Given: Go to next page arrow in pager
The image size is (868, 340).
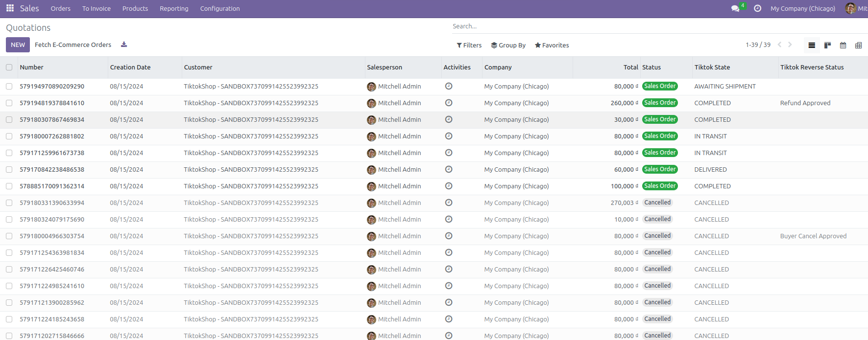Looking at the screenshot, I should pyautogui.click(x=790, y=45).
